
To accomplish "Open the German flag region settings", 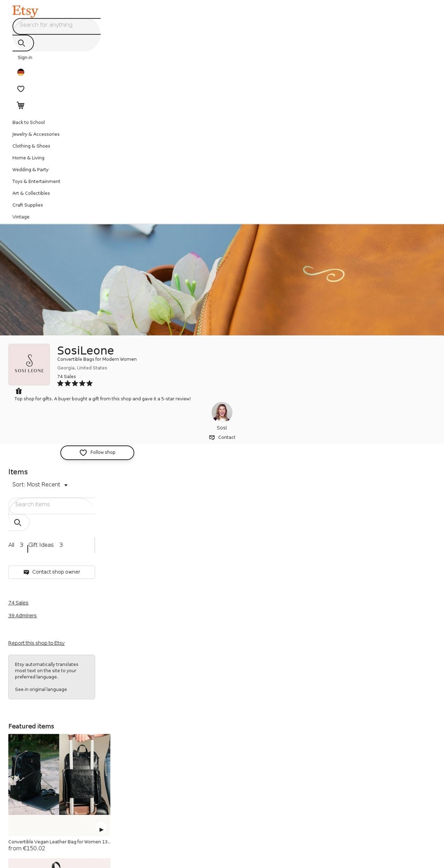I will pyautogui.click(x=21, y=72).
